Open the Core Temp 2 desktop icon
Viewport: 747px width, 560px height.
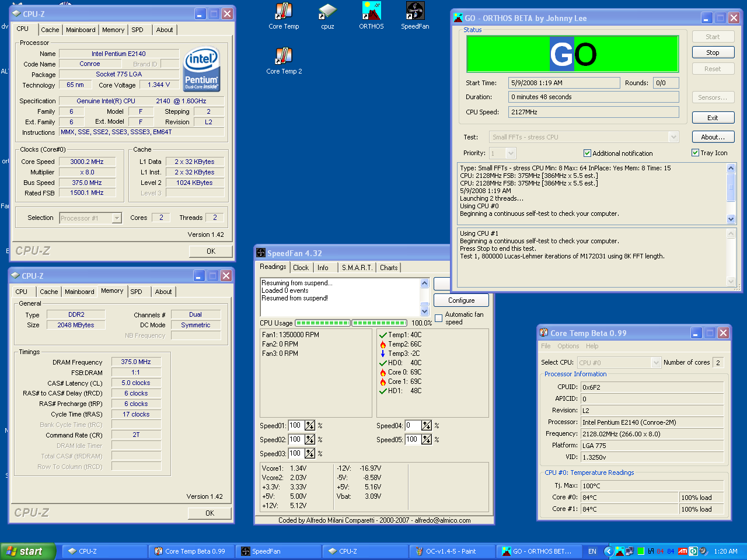[x=284, y=57]
